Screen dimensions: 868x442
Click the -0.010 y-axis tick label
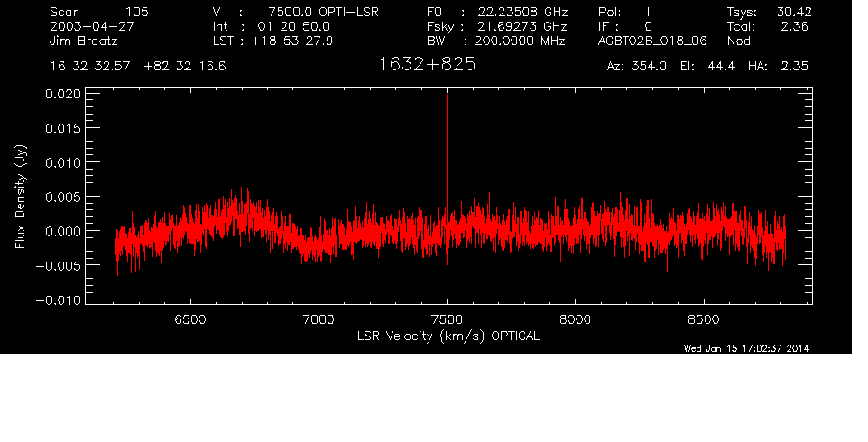pyautogui.click(x=58, y=300)
